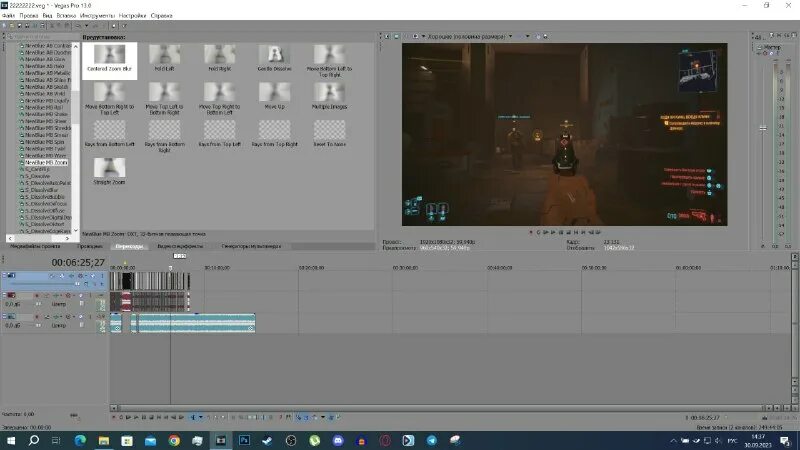Solo the first audio track
The height and width of the screenshot is (450, 800).
coord(90,295)
